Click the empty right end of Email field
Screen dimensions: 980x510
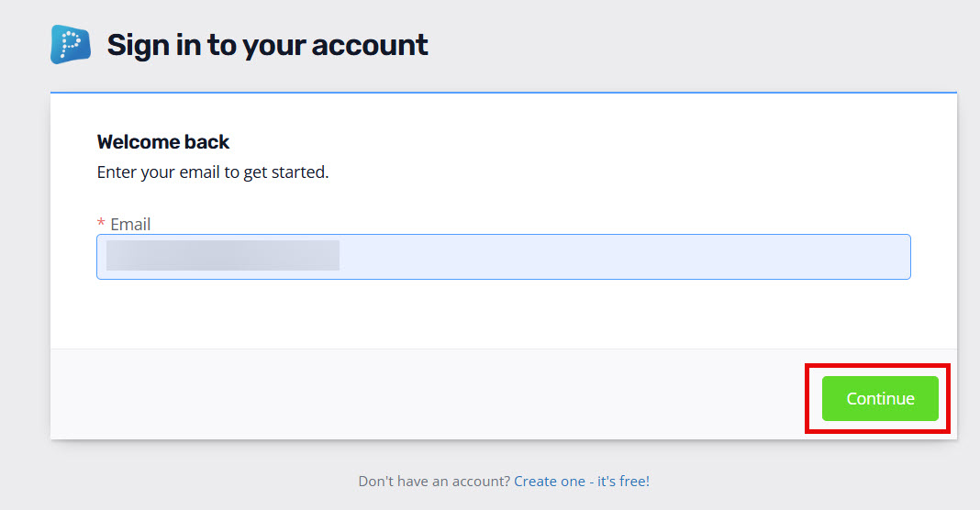(x=625, y=257)
